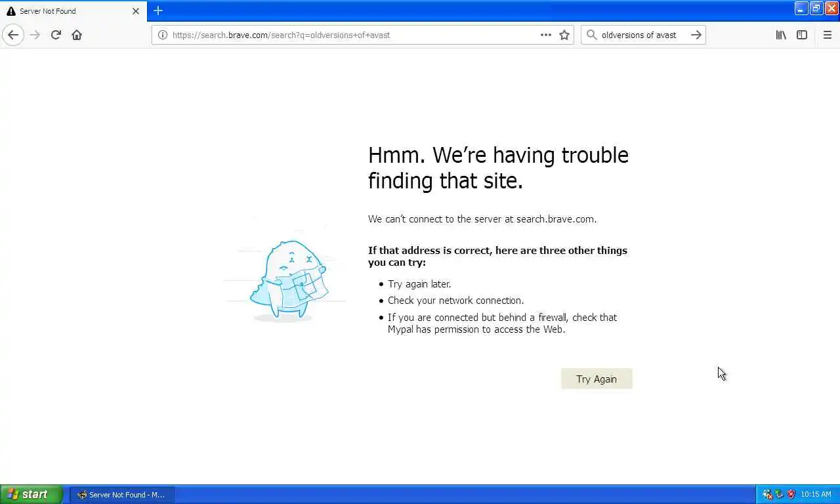Open a new tab with plus button
Image resolution: width=840 pixels, height=504 pixels.
click(158, 10)
